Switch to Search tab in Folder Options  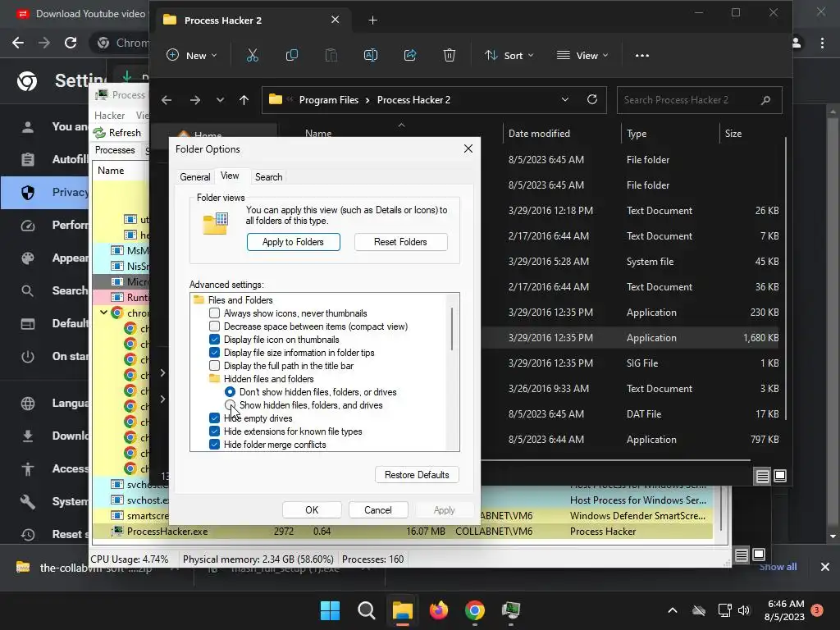[268, 177]
